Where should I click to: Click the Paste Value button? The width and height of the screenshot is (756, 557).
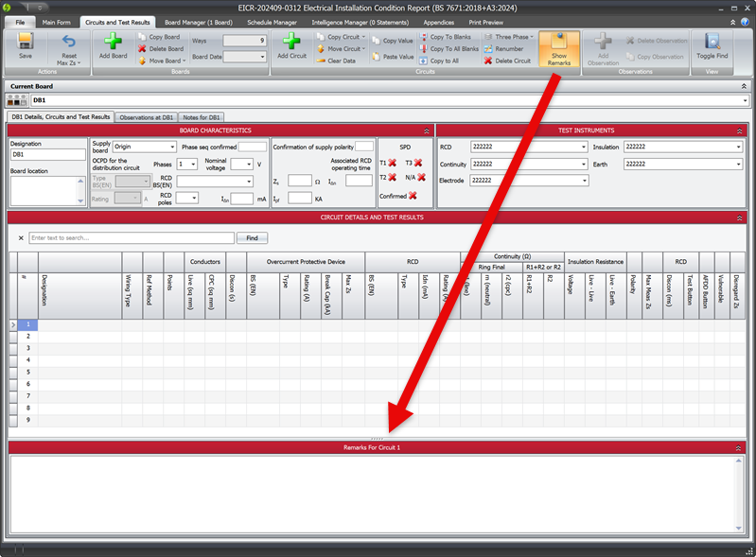(x=393, y=57)
